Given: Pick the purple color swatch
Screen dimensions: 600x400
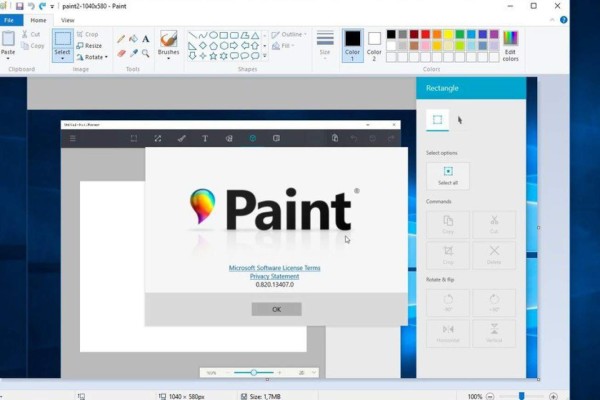Looking at the screenshot, I should 494,34.
